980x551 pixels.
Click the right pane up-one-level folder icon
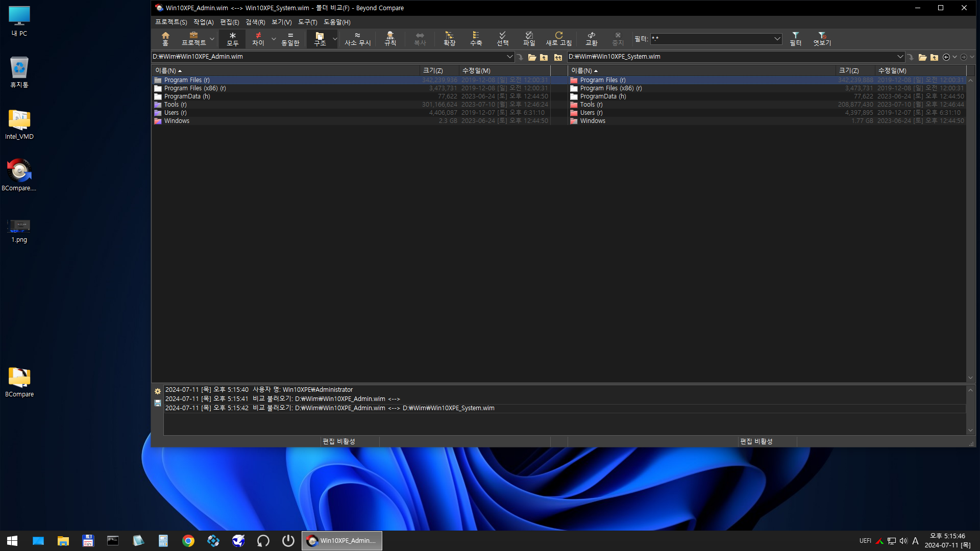(935, 57)
